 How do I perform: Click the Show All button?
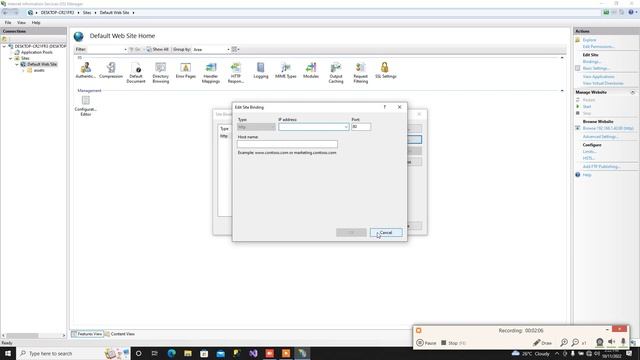pos(158,49)
